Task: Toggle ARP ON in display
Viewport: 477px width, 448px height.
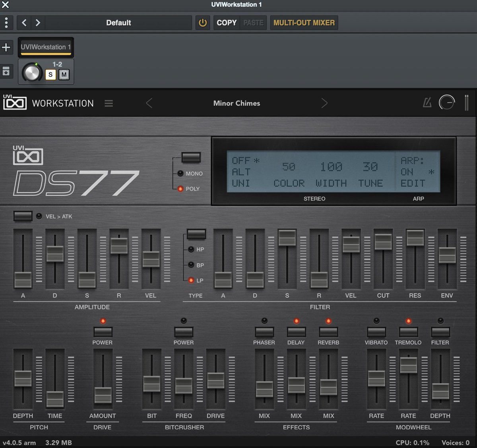Action: coord(407,172)
